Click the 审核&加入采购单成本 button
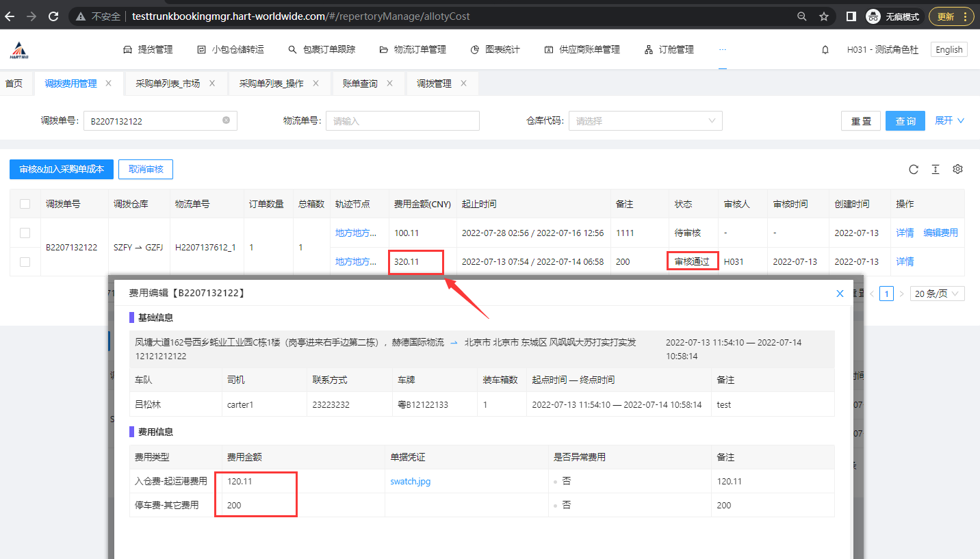Viewport: 980px width, 559px height. click(x=62, y=170)
